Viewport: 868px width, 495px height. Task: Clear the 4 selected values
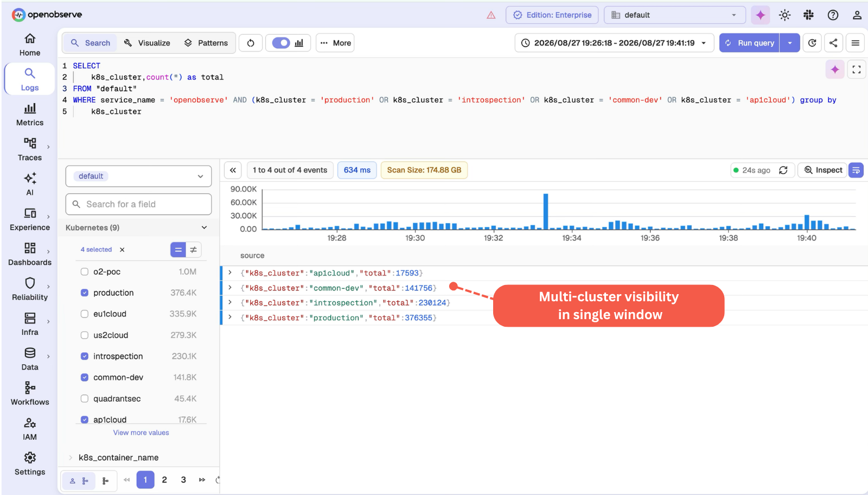point(122,250)
